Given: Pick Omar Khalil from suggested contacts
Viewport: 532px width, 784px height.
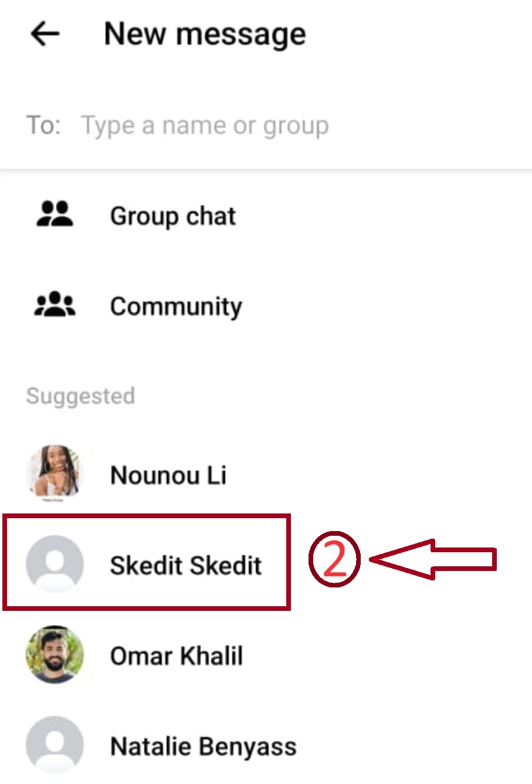Looking at the screenshot, I should (177, 655).
